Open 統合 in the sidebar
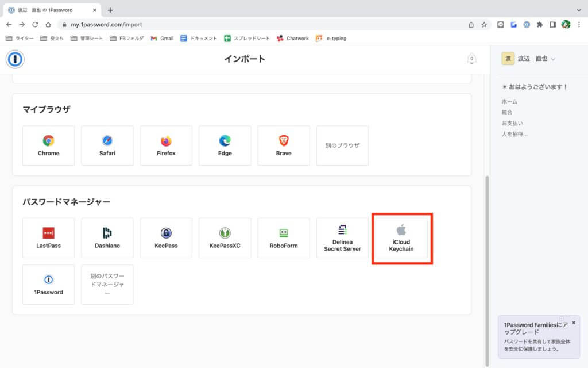The image size is (588, 368). pyautogui.click(x=507, y=112)
